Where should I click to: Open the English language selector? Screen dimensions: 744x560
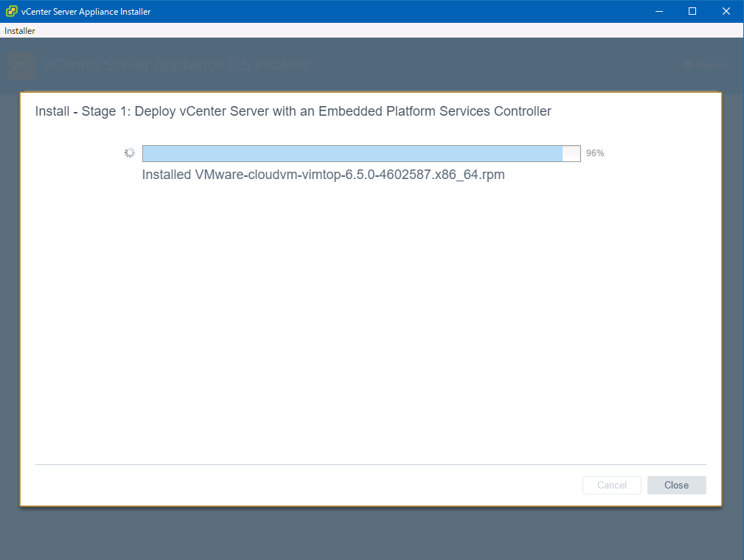tap(705, 65)
